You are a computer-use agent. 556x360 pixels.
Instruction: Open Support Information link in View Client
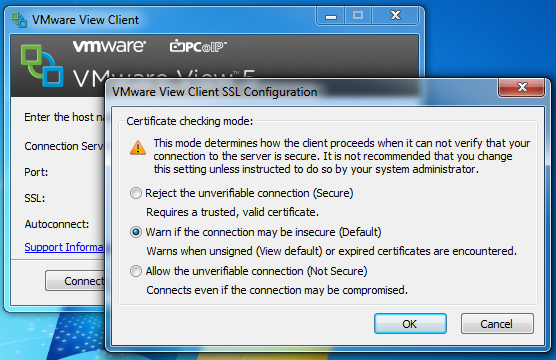(x=64, y=247)
